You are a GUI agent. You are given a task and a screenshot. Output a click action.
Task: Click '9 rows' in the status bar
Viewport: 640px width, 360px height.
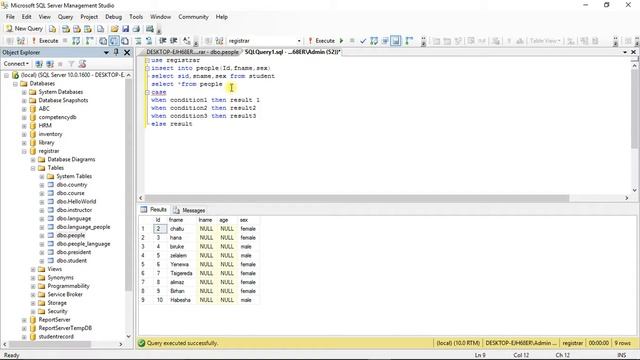pyautogui.click(x=622, y=343)
